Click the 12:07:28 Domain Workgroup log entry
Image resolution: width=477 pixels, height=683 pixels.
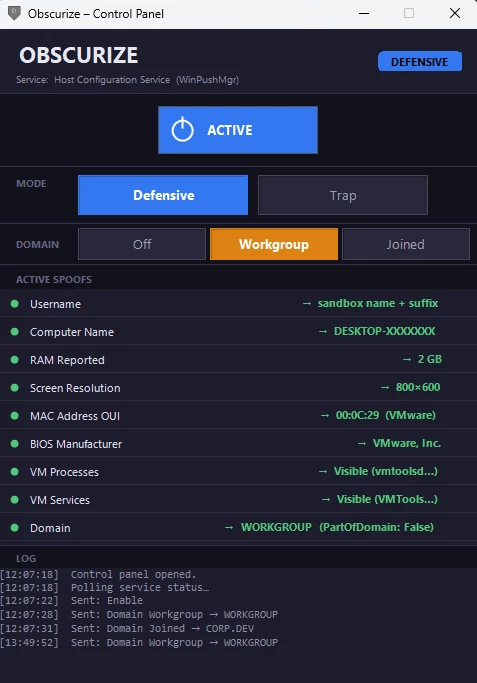pos(139,615)
